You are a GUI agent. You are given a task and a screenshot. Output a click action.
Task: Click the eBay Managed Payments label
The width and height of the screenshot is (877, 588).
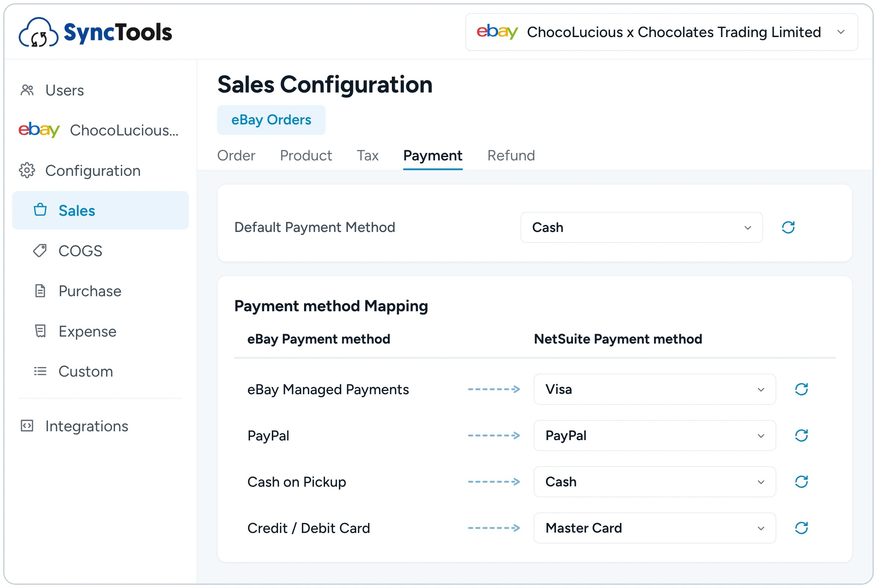328,389
